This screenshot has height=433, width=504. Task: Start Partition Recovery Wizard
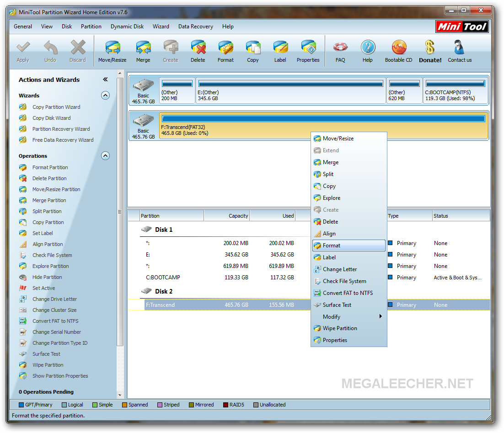click(x=61, y=129)
